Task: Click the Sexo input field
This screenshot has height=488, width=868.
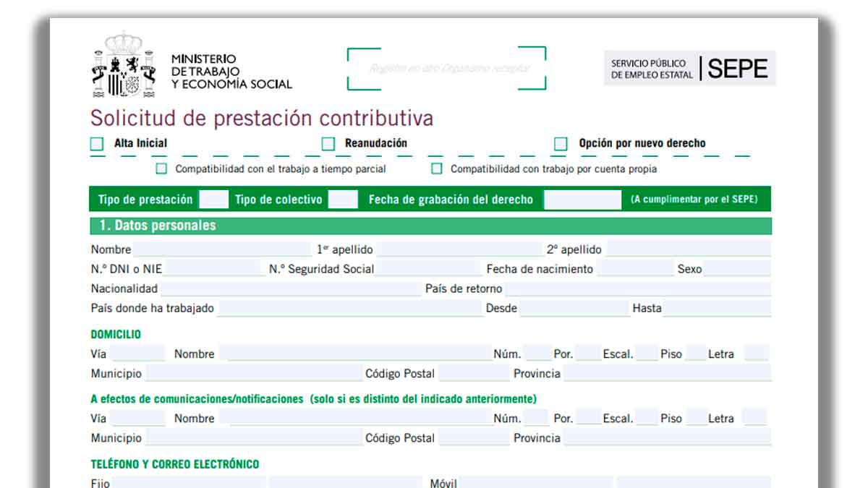Action: coord(736,270)
